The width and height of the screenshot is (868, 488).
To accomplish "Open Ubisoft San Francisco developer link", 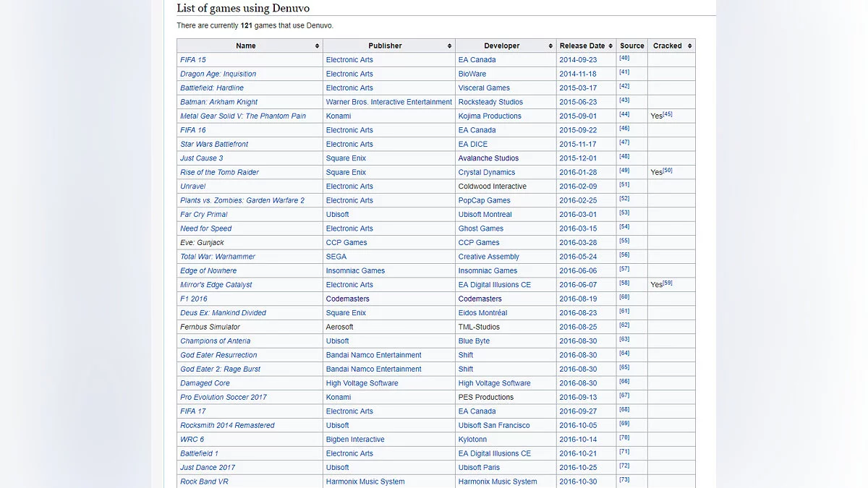I will (494, 426).
